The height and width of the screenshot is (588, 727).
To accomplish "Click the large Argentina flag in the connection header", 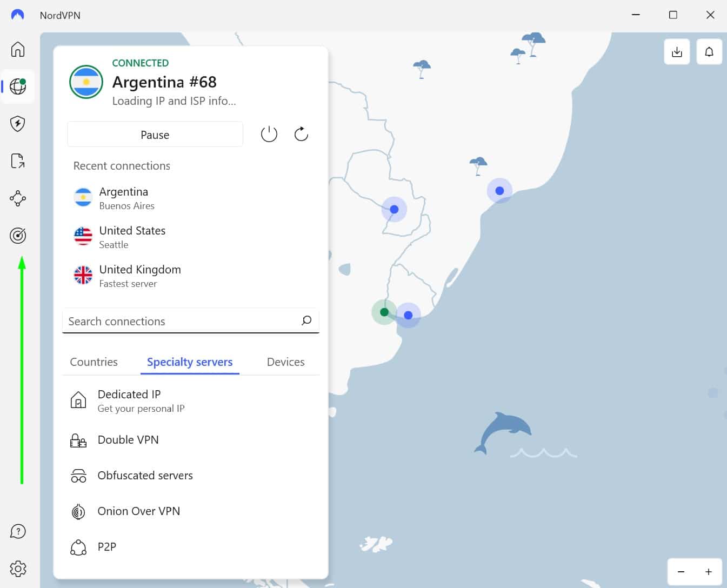I will click(86, 82).
